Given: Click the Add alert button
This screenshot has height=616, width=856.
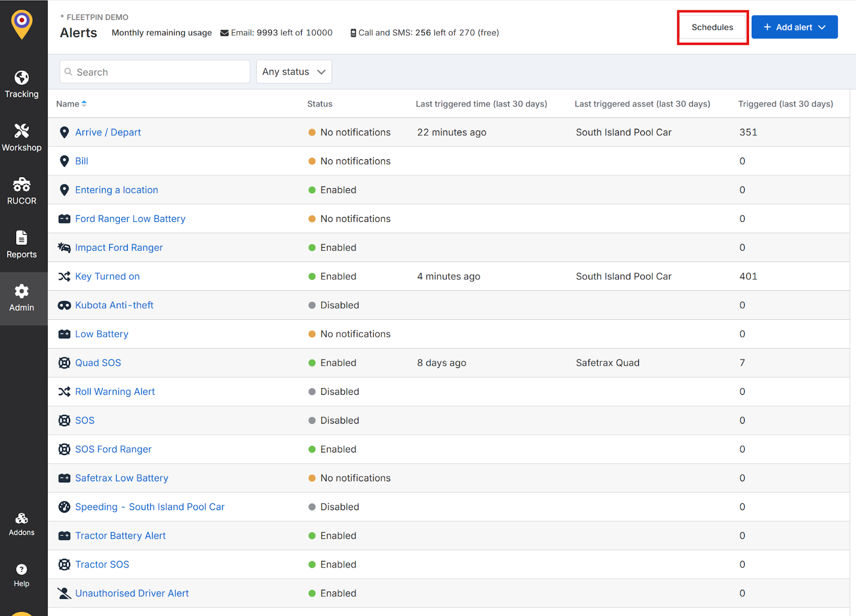Looking at the screenshot, I should (794, 27).
